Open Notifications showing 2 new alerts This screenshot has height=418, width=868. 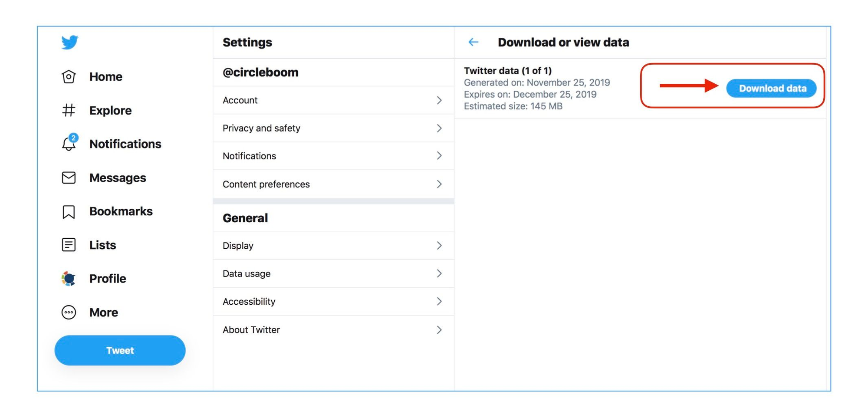tap(68, 144)
